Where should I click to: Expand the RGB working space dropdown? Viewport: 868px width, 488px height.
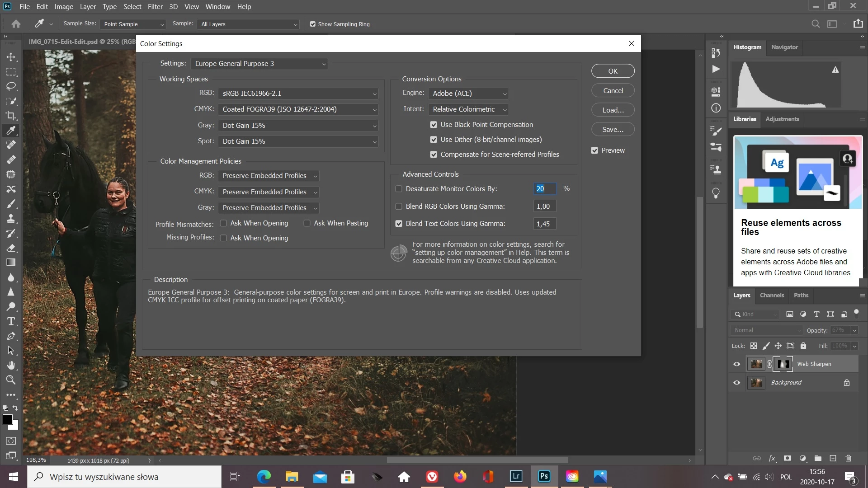pos(298,94)
